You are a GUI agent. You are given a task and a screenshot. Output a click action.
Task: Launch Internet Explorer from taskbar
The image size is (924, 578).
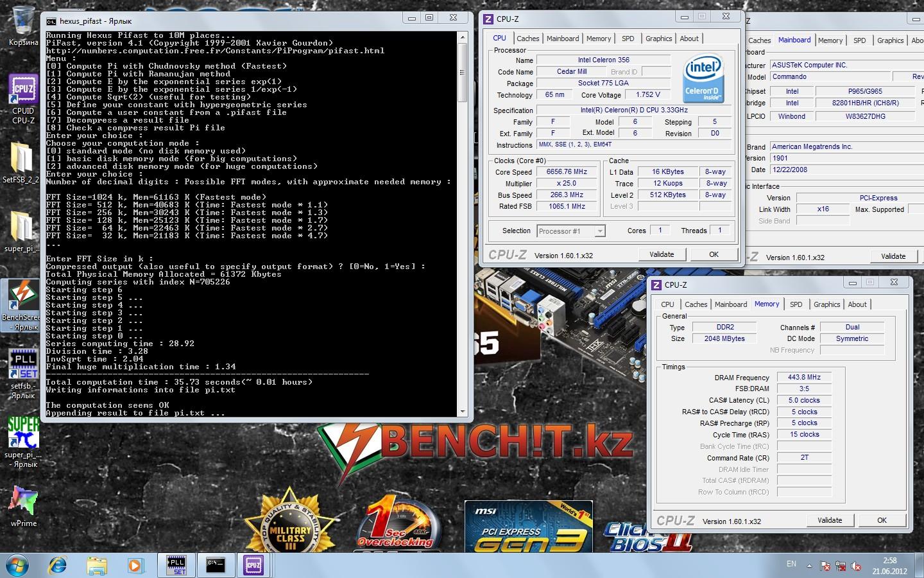58,566
